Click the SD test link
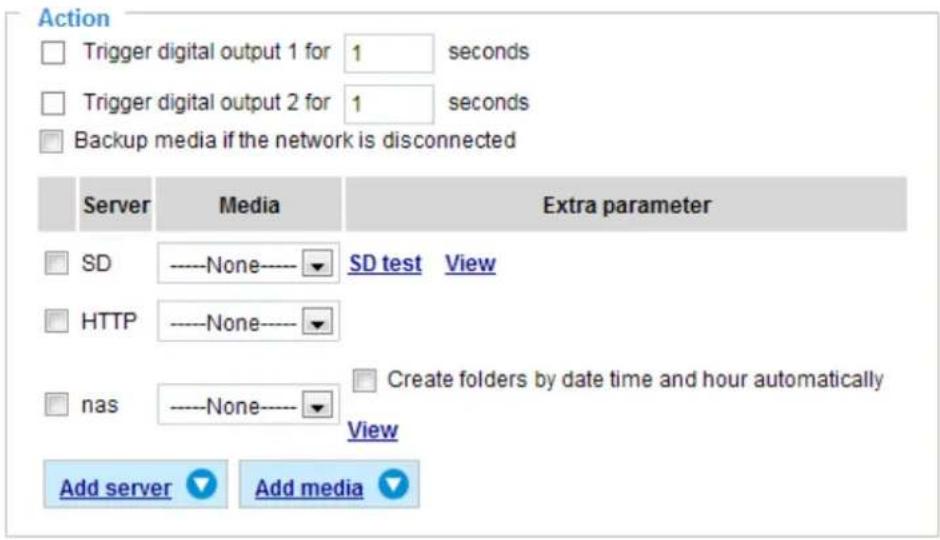Viewport: 940px width, 540px height. pyautogui.click(x=385, y=264)
